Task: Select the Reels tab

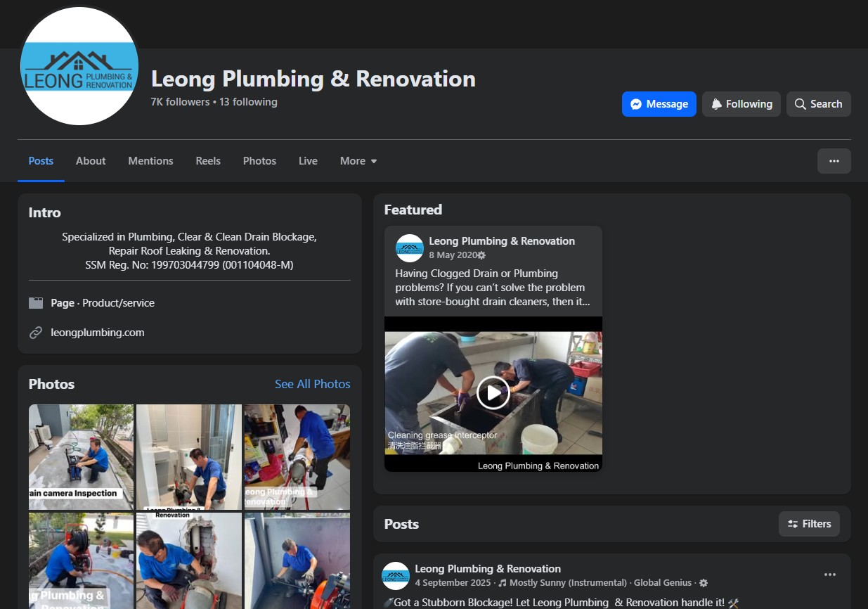Action: tap(207, 161)
